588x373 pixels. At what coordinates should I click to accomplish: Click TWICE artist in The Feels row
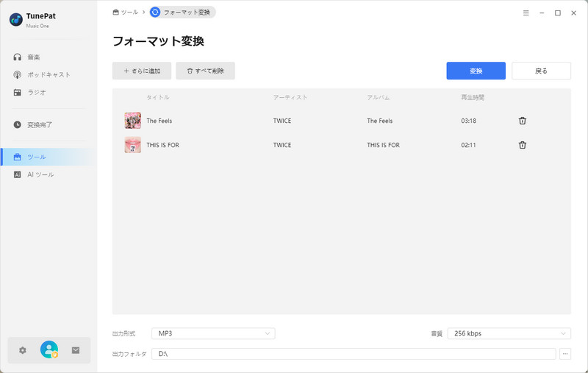(x=282, y=121)
